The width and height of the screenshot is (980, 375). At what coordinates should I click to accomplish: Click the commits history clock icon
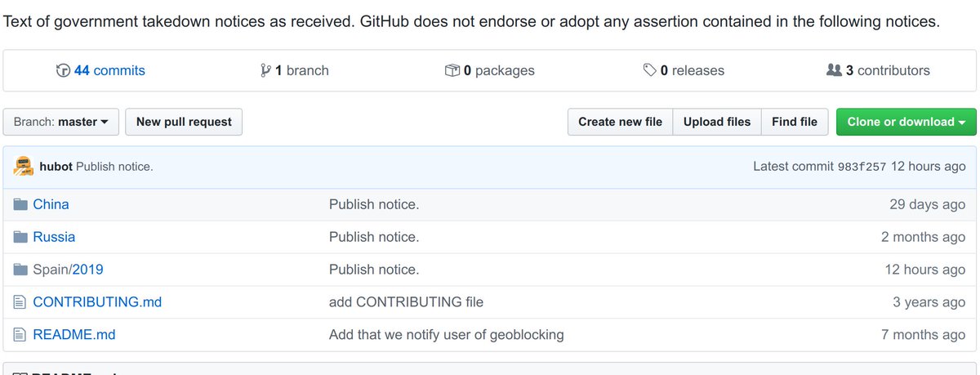point(63,71)
